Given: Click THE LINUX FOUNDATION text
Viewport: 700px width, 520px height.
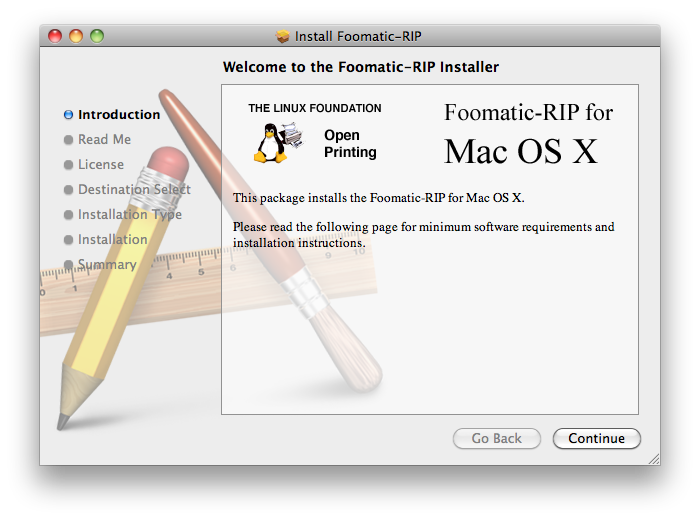Looking at the screenshot, I should click(x=315, y=108).
